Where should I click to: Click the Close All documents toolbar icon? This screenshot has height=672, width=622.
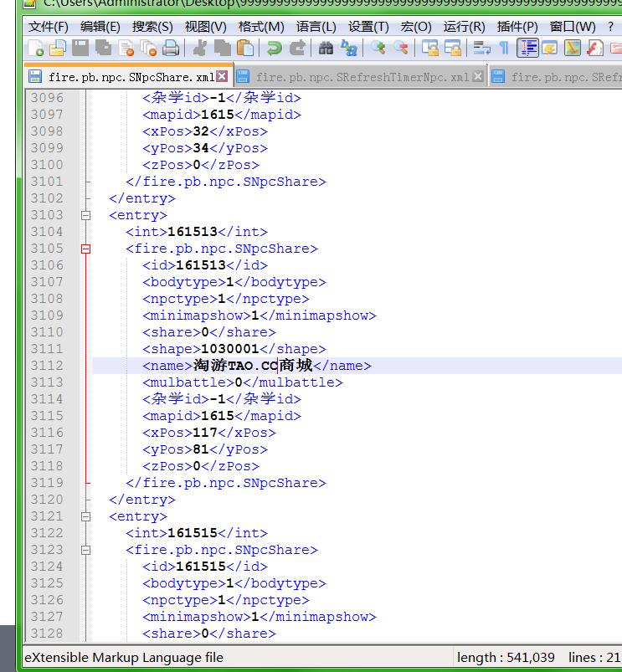(148, 48)
